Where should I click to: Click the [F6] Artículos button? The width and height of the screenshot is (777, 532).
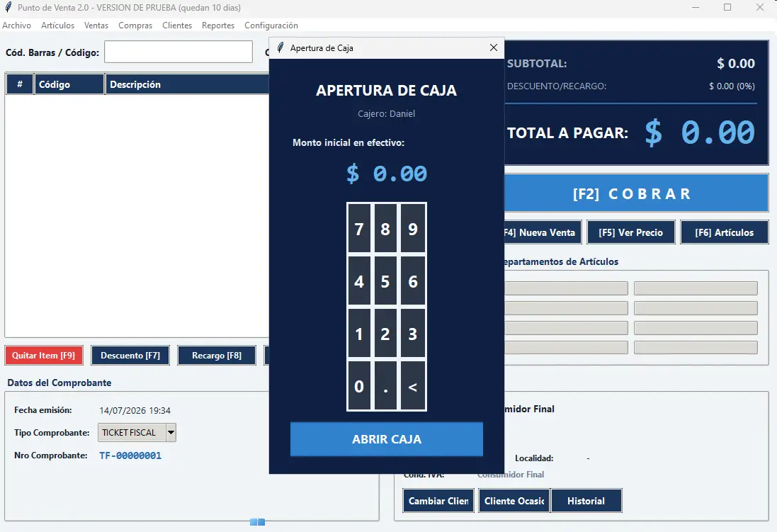[x=725, y=232]
